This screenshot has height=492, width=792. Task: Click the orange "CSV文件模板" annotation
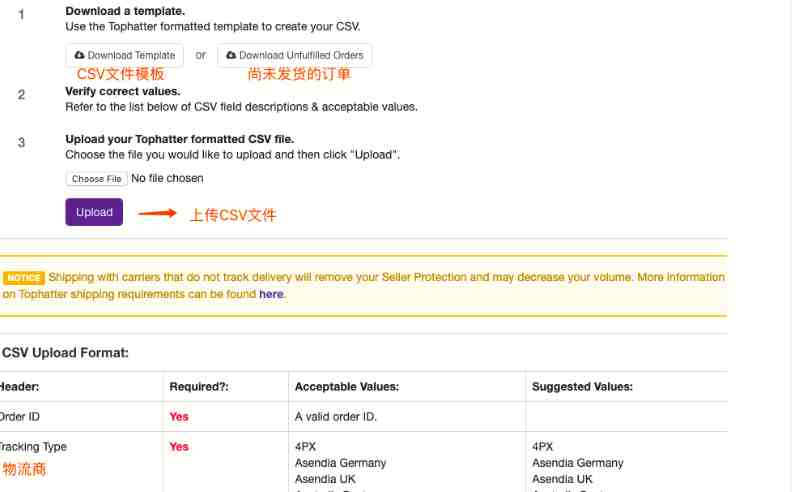click(x=120, y=75)
